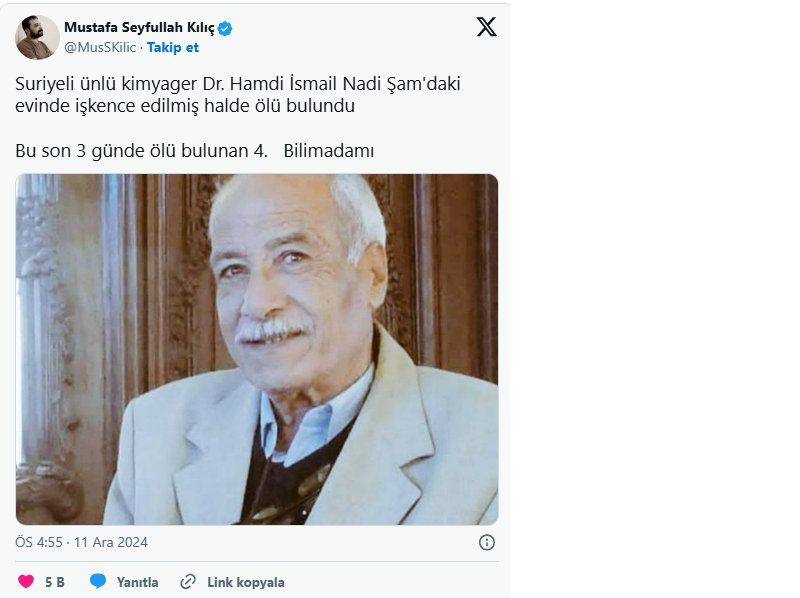Open the info icon beside the timestamp
Screen dimensions: 800x598
pos(487,542)
